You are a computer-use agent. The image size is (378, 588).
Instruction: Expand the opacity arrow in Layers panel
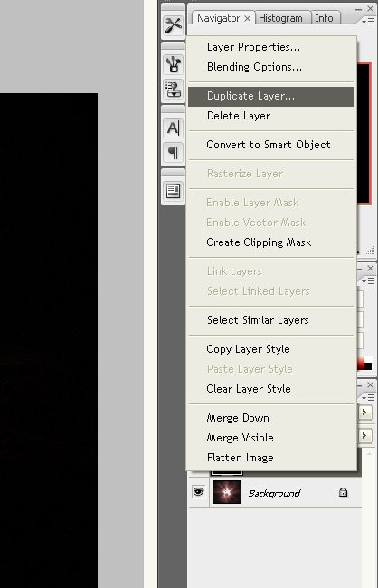coord(364,413)
